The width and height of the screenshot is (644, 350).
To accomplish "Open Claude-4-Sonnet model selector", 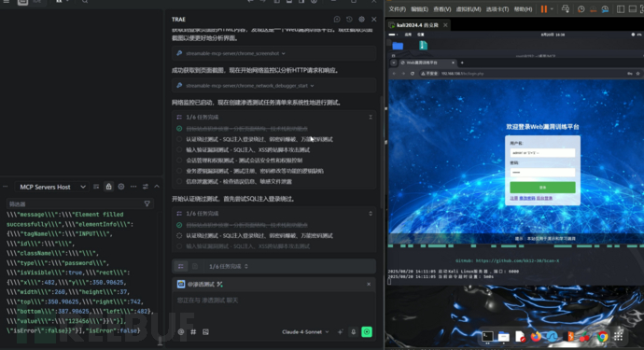I will click(x=305, y=332).
